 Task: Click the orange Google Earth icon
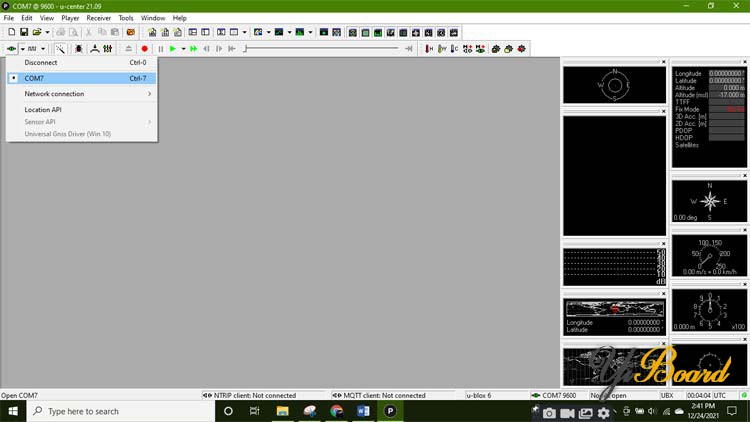(x=131, y=32)
